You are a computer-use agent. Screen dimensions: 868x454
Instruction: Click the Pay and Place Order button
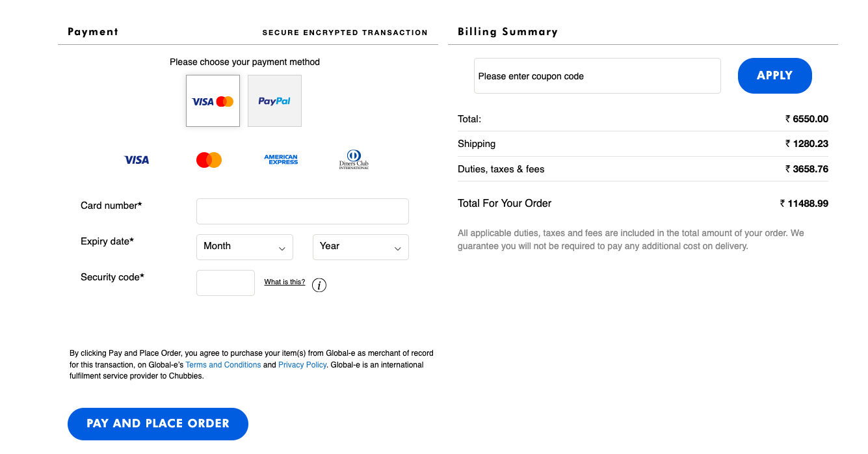pyautogui.click(x=158, y=423)
